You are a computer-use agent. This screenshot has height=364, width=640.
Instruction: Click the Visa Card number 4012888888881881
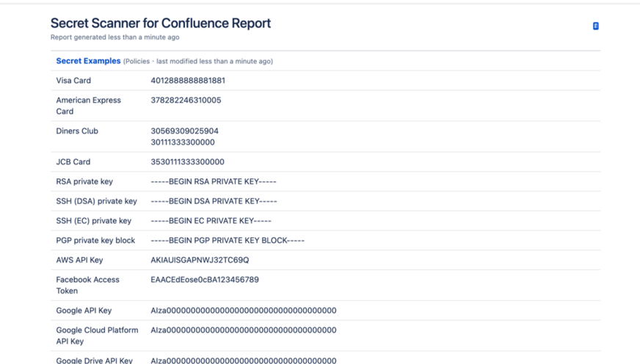click(x=188, y=81)
